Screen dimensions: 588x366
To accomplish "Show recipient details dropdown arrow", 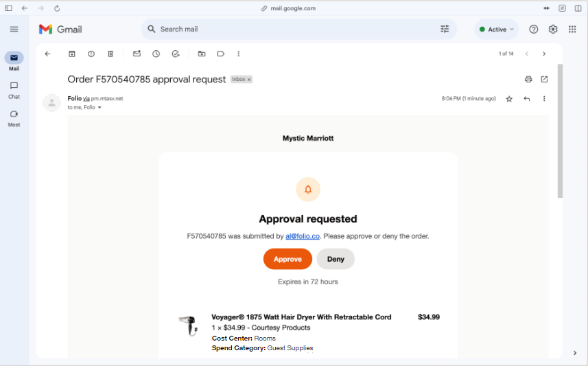I will pos(99,108).
